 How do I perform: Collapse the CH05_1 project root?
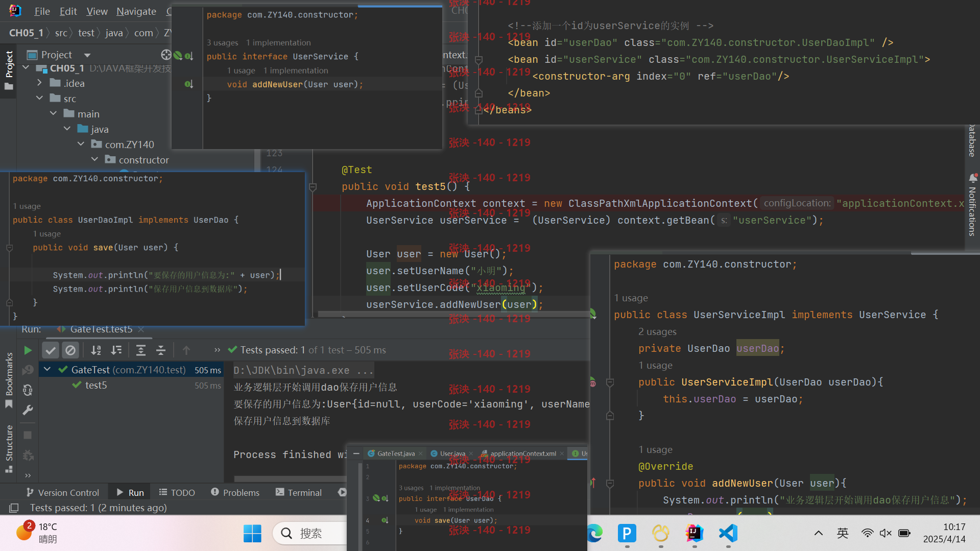[26, 68]
